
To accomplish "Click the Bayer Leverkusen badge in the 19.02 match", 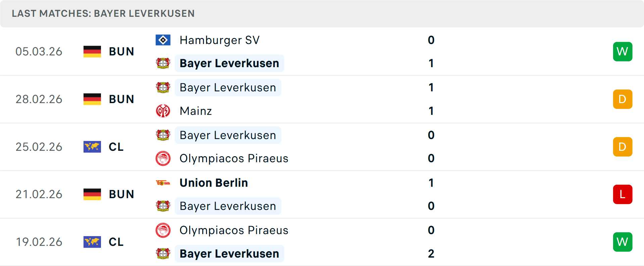I will click(x=163, y=254).
